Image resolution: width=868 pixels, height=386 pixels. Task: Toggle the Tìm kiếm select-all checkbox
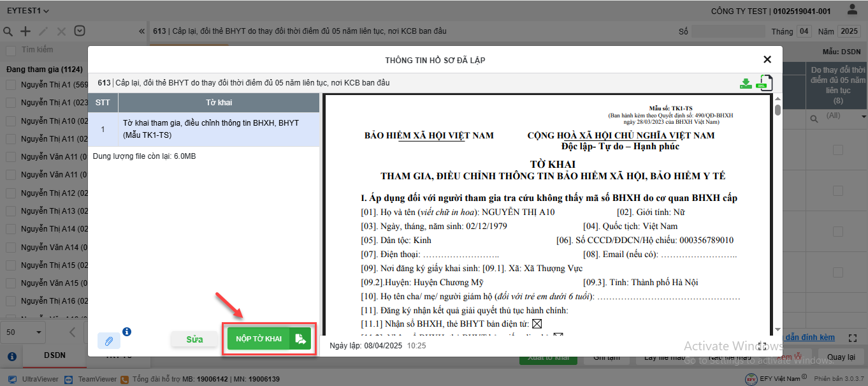[x=11, y=50]
